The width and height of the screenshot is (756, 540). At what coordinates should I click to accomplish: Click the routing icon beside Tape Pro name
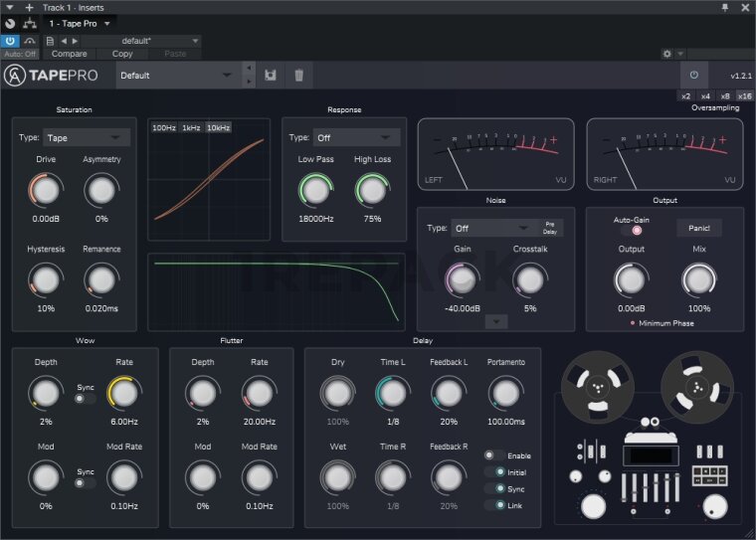point(29,23)
